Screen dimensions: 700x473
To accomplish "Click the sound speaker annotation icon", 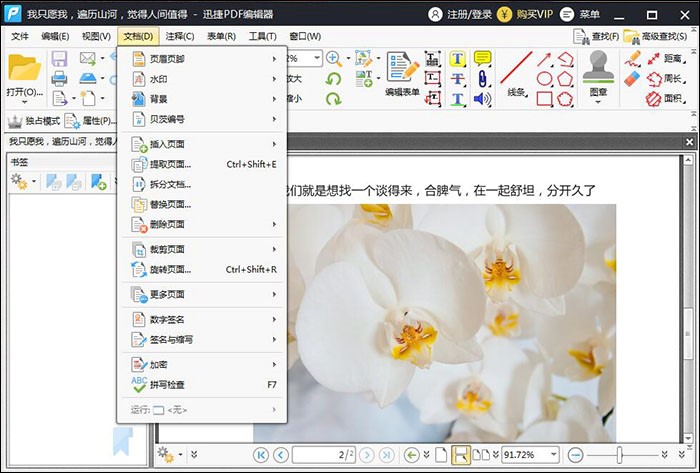I will pos(482,99).
